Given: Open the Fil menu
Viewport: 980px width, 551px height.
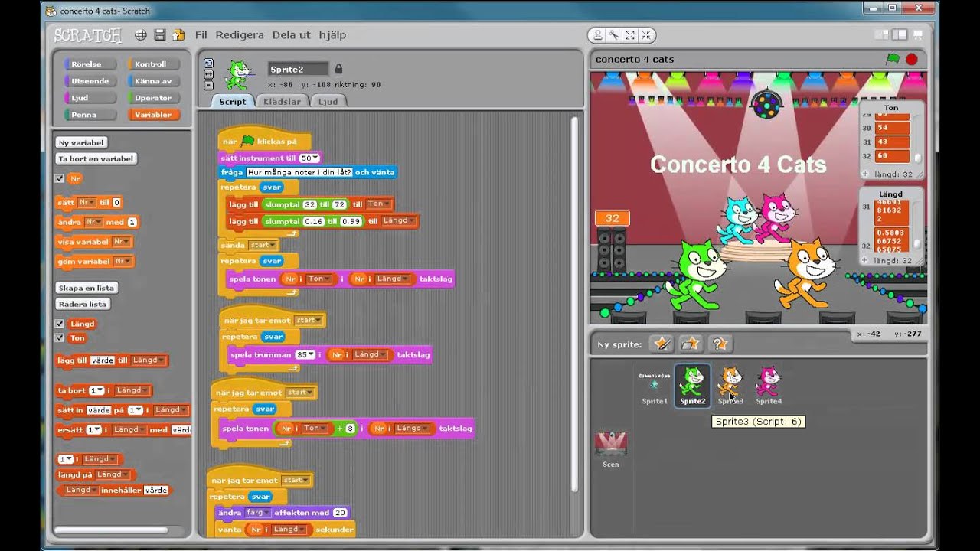Looking at the screenshot, I should point(201,35).
